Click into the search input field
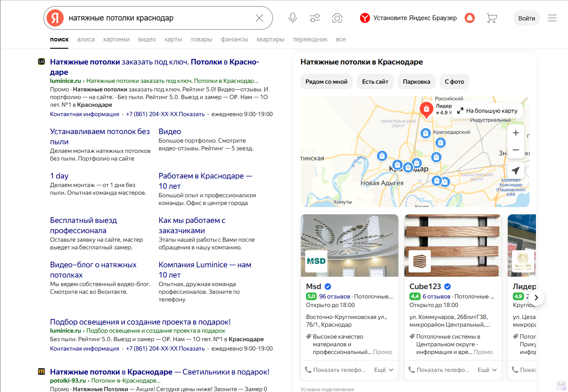The height and width of the screenshot is (392, 568). (158, 18)
